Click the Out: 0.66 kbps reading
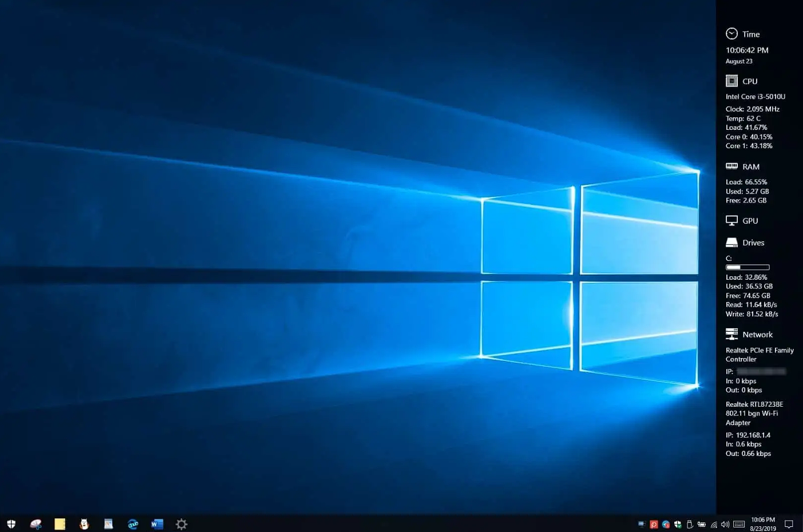Screen dimensions: 803x532 (749, 454)
